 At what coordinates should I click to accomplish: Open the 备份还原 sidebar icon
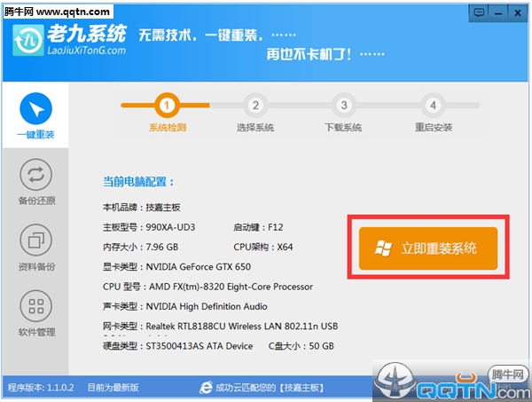pyautogui.click(x=35, y=175)
